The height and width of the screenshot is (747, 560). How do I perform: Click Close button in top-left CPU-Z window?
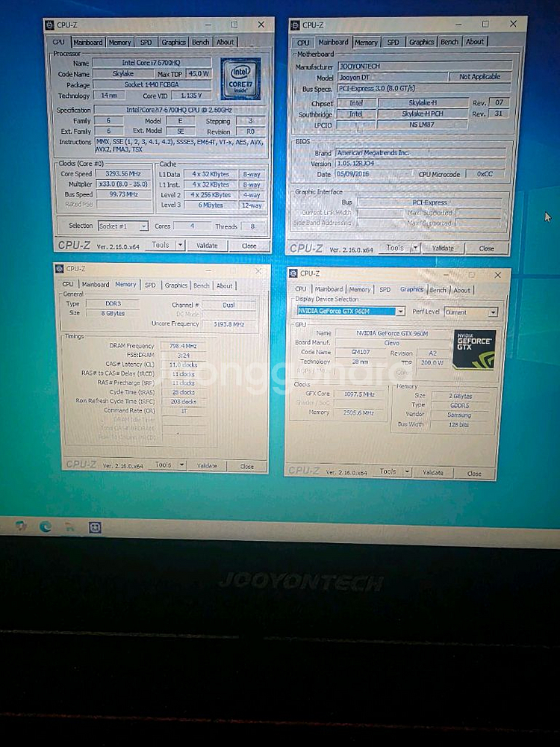point(249,246)
